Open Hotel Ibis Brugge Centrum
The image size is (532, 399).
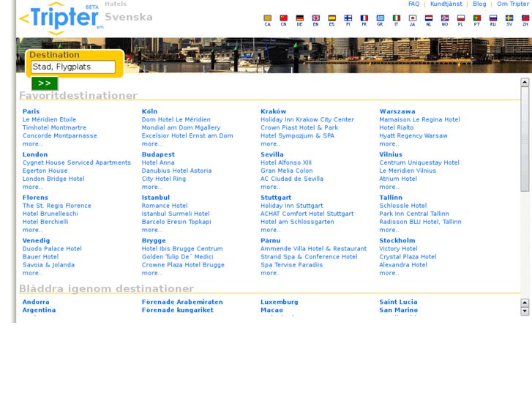182,249
